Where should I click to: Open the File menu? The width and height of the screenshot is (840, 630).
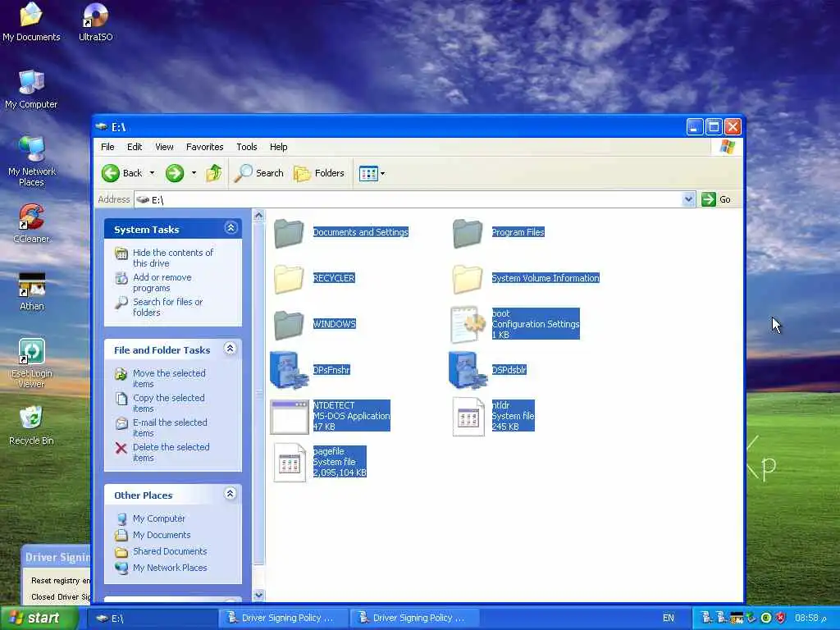point(107,147)
